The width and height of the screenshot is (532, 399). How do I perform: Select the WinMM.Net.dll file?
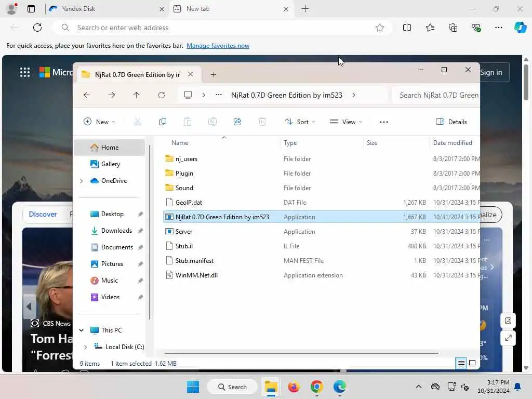pyautogui.click(x=321, y=275)
